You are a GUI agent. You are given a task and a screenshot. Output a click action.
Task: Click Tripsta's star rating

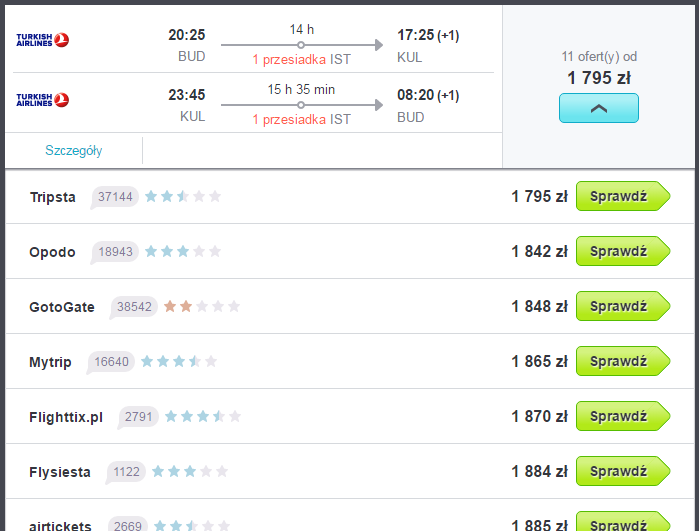[183, 196]
